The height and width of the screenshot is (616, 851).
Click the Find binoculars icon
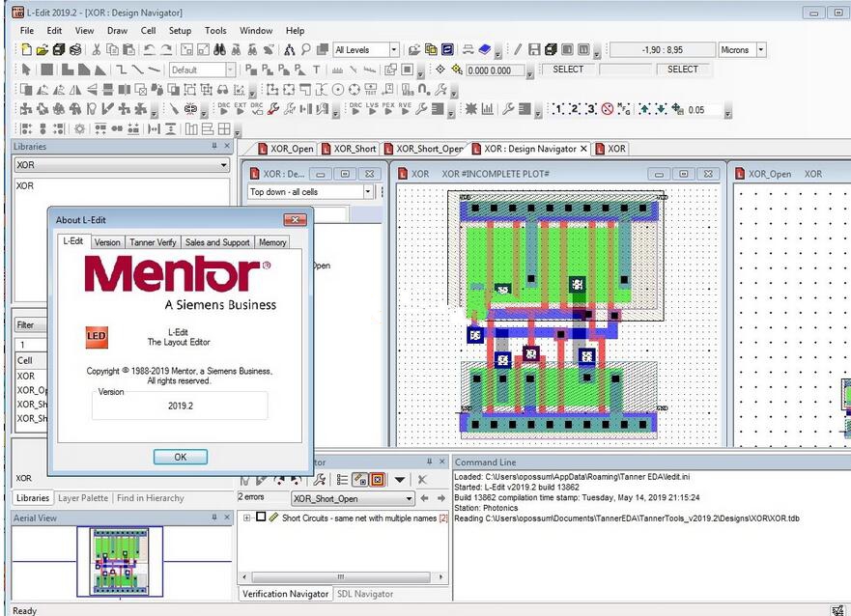click(219, 50)
